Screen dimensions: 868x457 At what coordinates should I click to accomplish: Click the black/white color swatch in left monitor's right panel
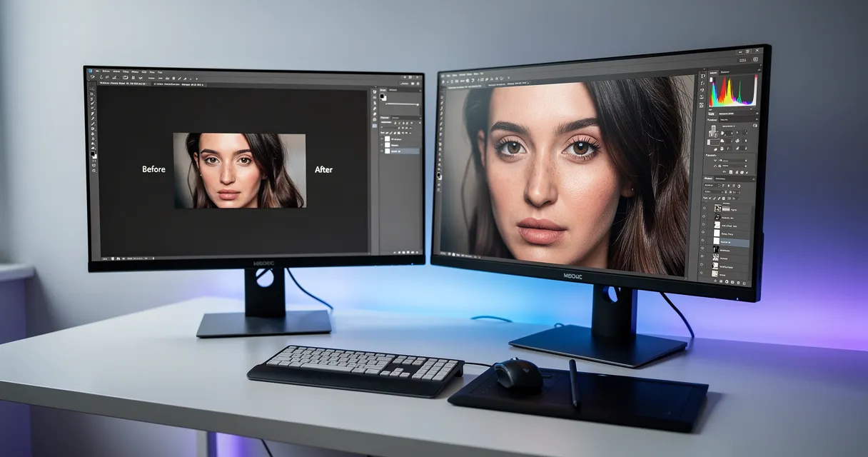[x=383, y=97]
